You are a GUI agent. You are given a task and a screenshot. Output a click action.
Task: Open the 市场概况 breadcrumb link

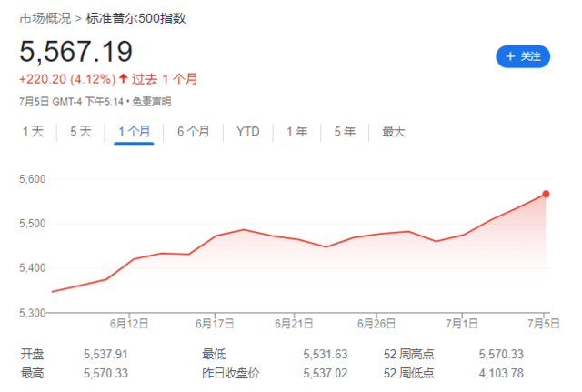pyautogui.click(x=45, y=18)
